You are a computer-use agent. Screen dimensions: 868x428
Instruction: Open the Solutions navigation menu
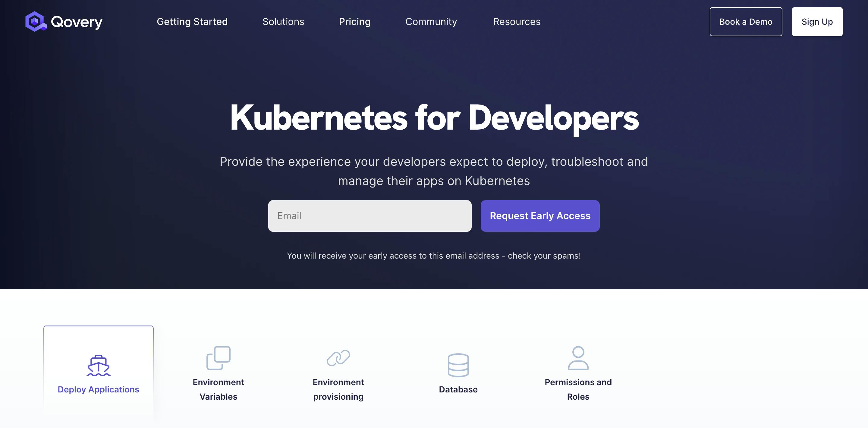283,22
